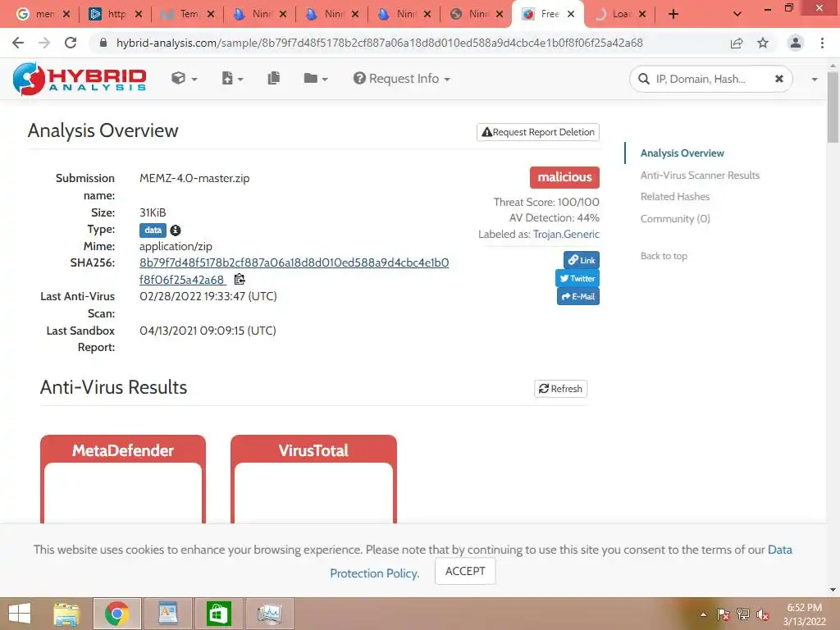Open File Explorer from taskbar
This screenshot has width=840, height=630.
66,614
